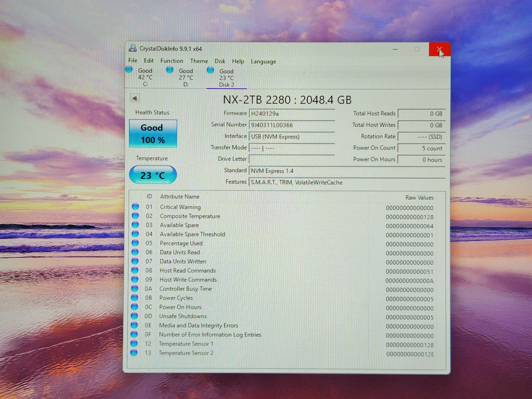Open the Language menu
Viewport: 532px width, 399px height.
(263, 62)
